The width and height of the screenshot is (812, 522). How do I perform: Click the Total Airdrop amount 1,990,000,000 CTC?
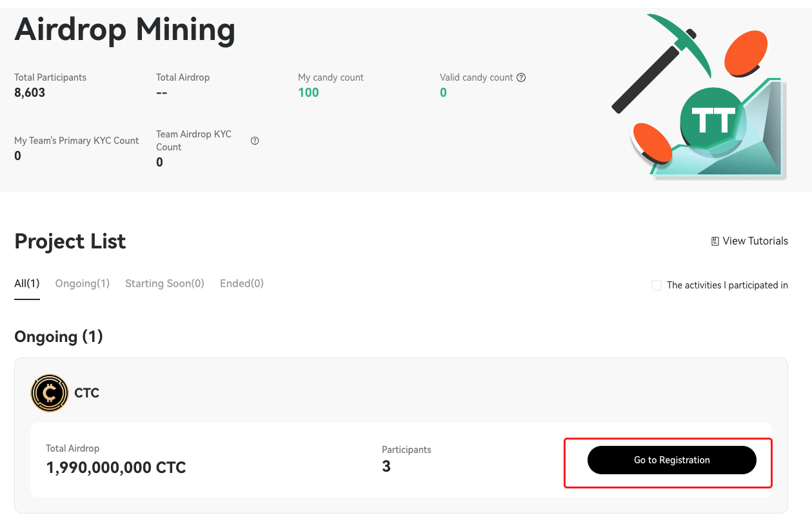pos(115,467)
